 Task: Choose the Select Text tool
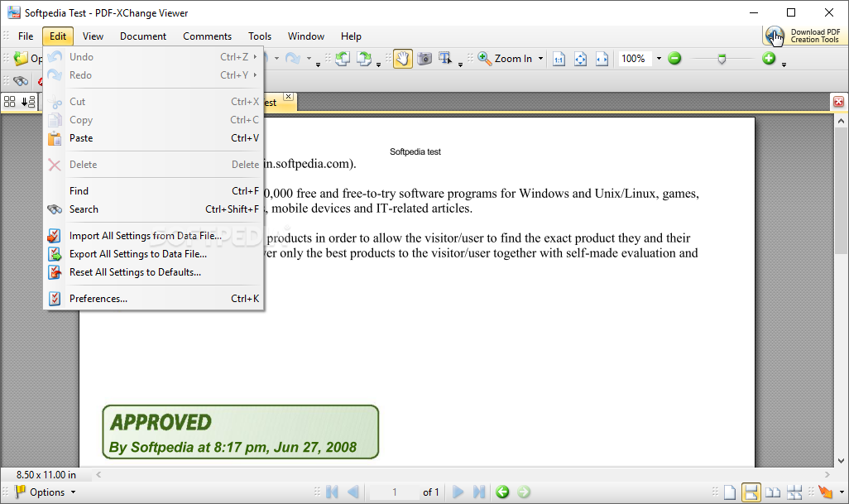tap(445, 59)
